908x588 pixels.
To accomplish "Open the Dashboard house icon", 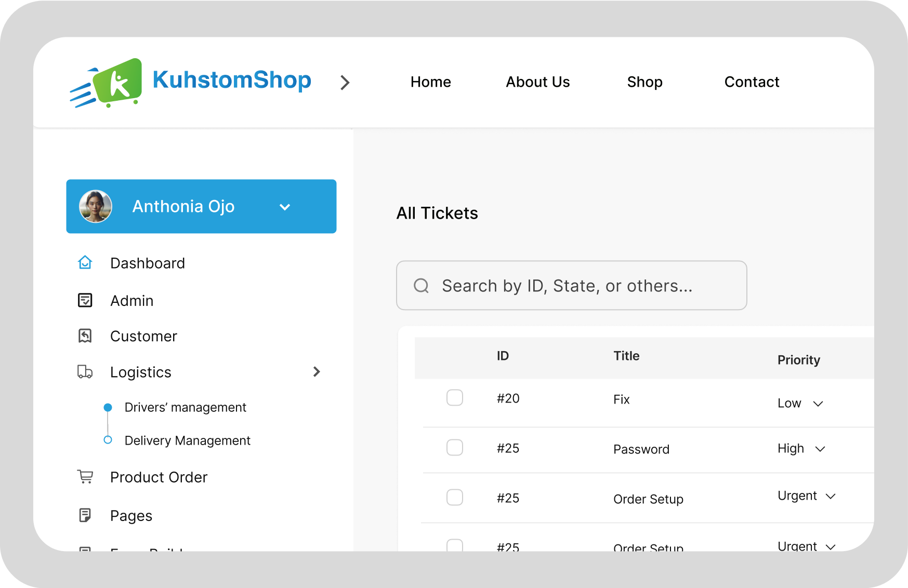I will tap(85, 263).
